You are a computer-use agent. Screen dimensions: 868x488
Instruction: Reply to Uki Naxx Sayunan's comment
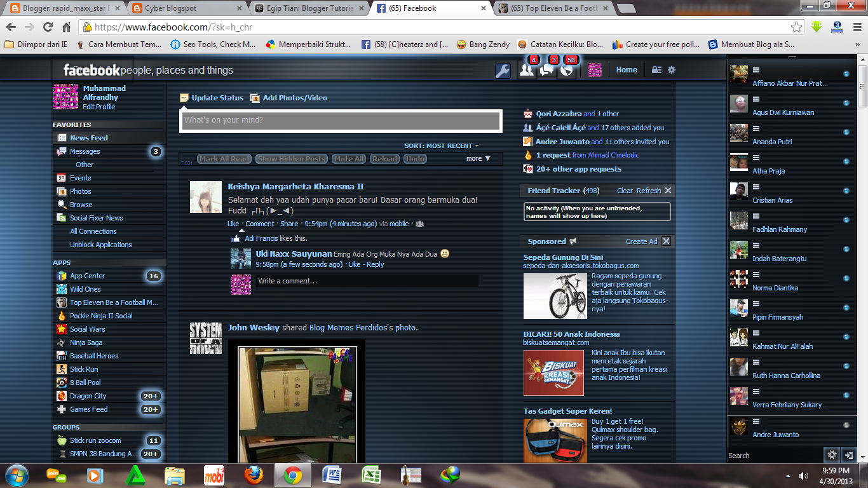pos(375,264)
